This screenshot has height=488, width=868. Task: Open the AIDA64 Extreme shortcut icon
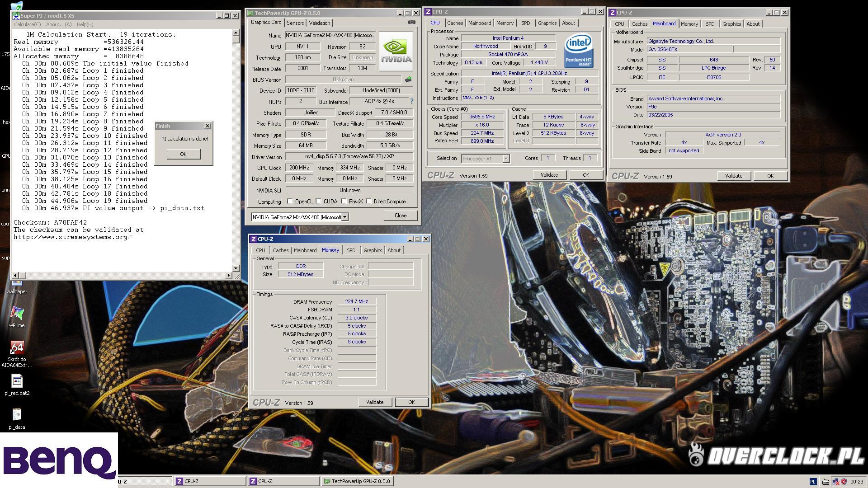pos(17,347)
